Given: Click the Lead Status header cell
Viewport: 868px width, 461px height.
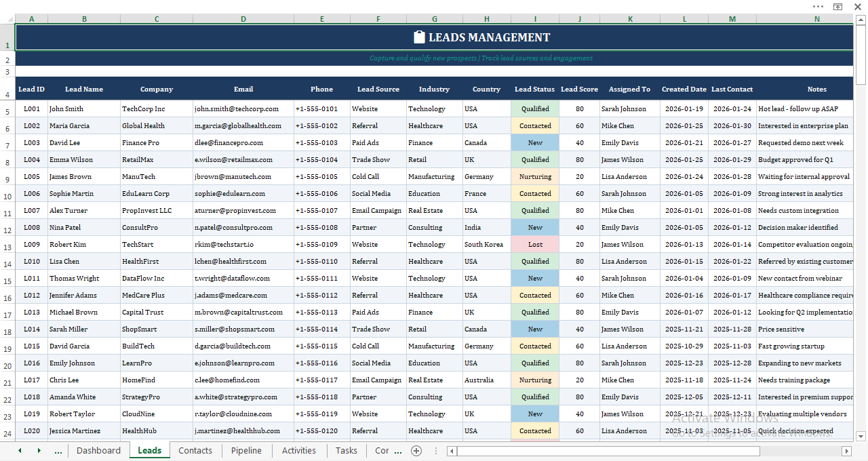Looking at the screenshot, I should [x=535, y=89].
